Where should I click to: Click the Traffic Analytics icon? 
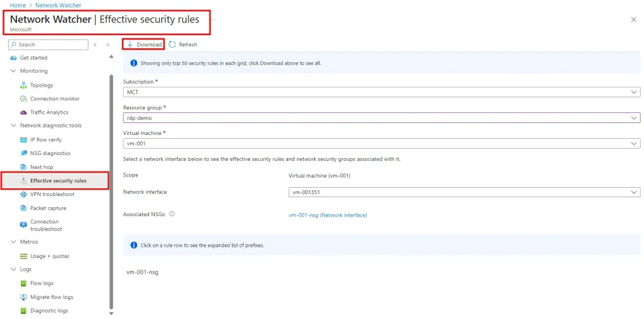coord(24,112)
